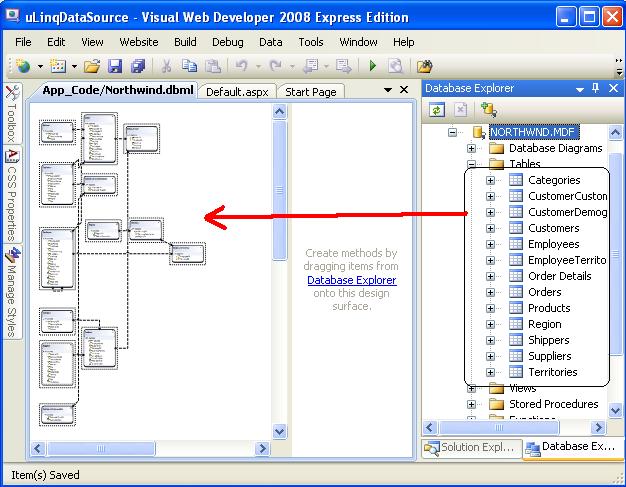This screenshot has height=487, width=626.
Task: Select the Region table
Action: [x=545, y=324]
